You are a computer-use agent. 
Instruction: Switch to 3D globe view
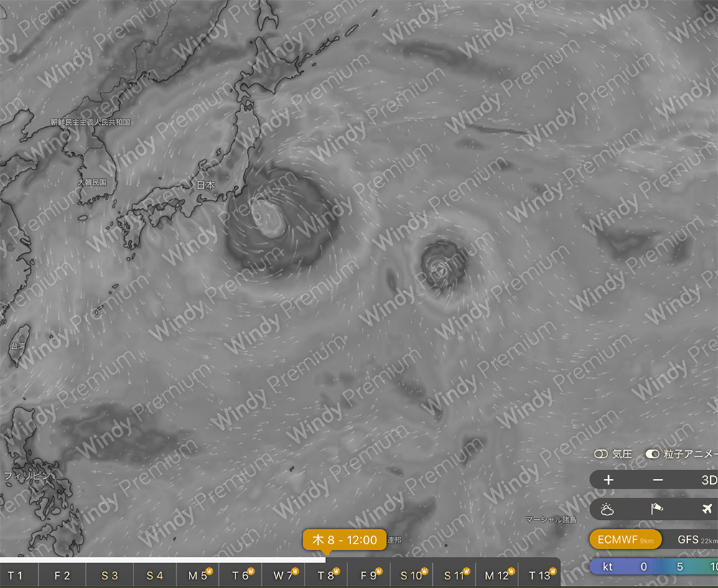[x=709, y=480]
